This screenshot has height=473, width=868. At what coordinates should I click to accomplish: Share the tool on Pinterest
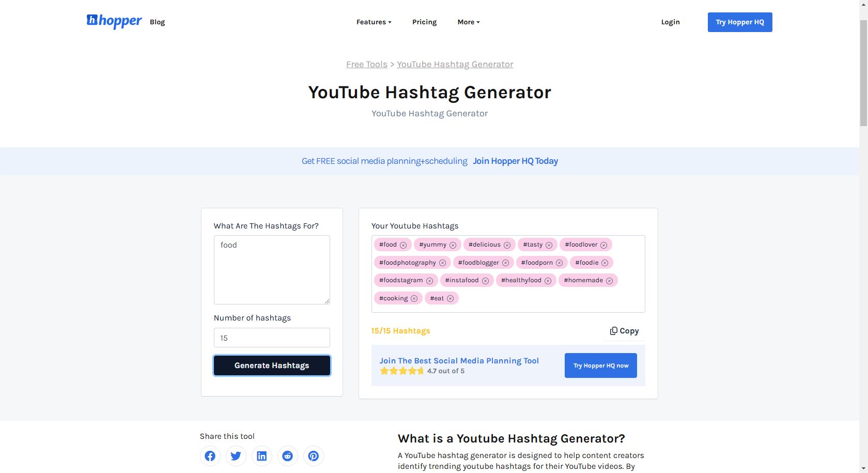coord(313,455)
